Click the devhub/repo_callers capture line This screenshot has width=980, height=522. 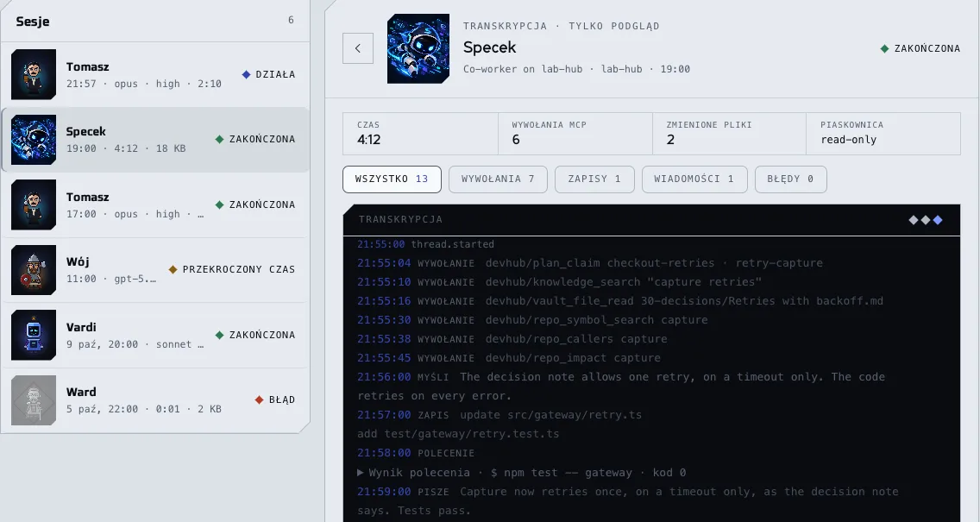tap(512, 339)
